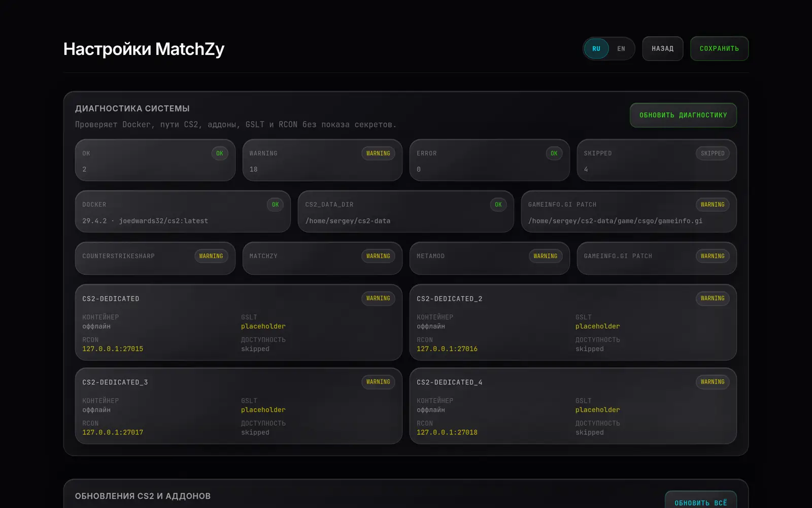Switch language to RU
This screenshot has width=812, height=508.
[x=596, y=49]
